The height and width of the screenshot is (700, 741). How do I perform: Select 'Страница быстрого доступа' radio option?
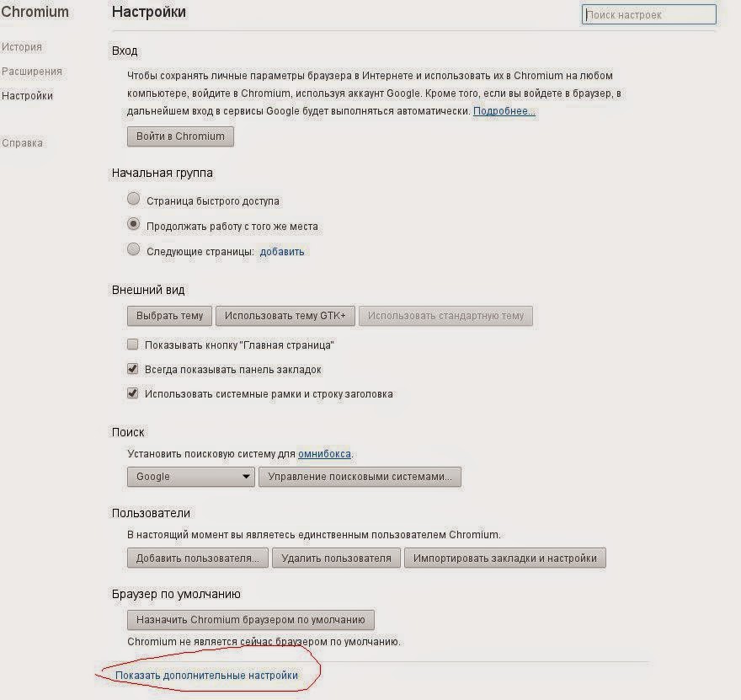133,200
